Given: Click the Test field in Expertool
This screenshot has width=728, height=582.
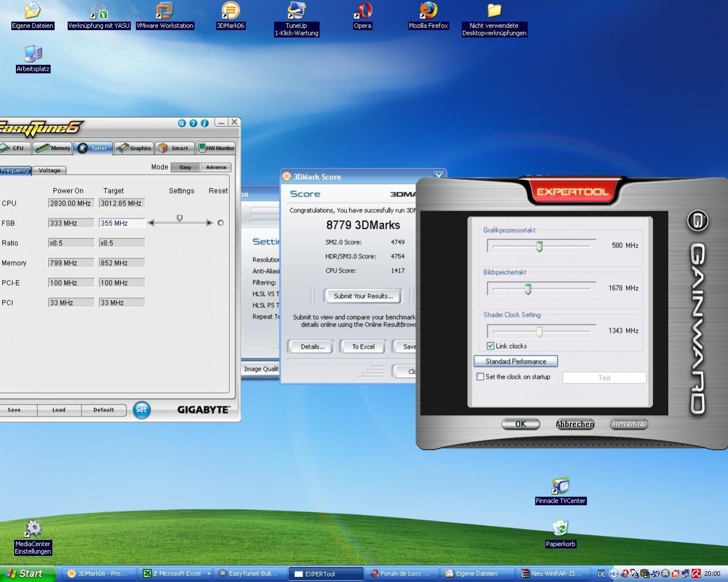Looking at the screenshot, I should 604,378.
